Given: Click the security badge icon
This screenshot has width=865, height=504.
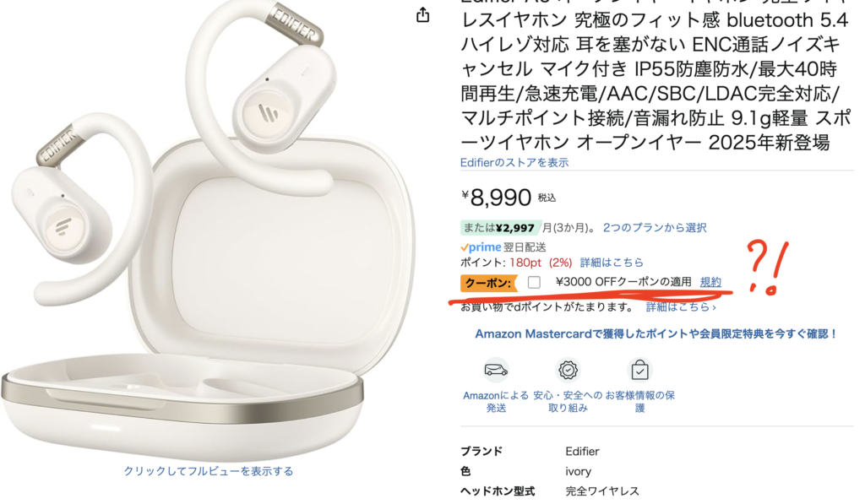Looking at the screenshot, I should click(568, 370).
